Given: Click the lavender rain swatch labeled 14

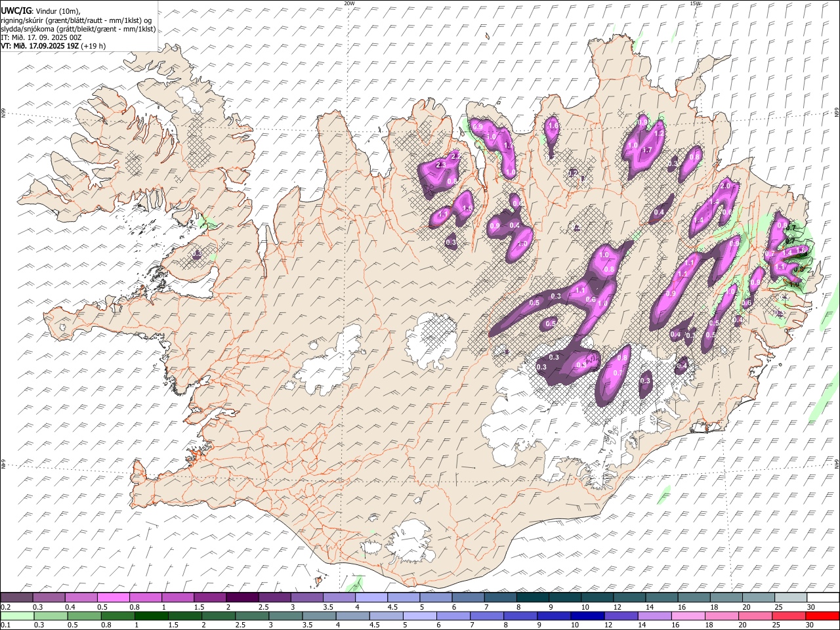Looking at the screenshot, I should (654, 616).
